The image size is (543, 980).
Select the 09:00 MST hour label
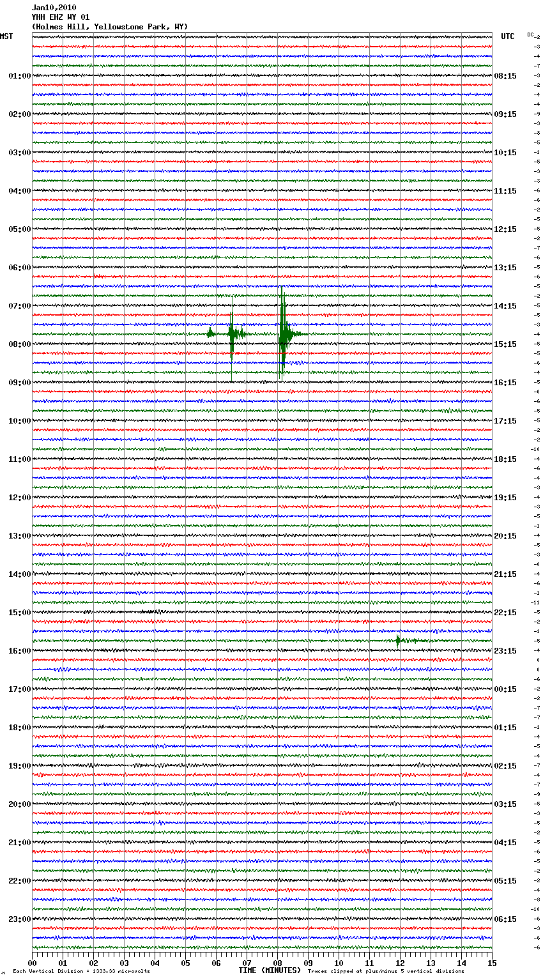click(20, 383)
